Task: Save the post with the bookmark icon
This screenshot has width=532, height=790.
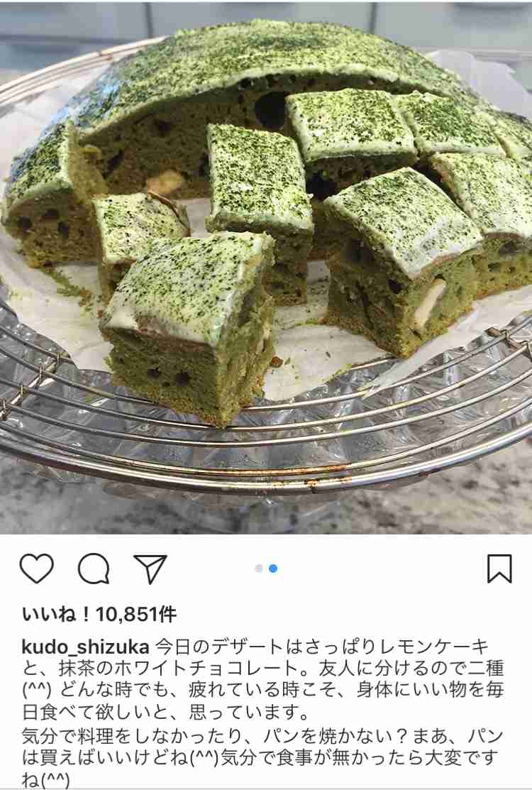Action: (499, 569)
